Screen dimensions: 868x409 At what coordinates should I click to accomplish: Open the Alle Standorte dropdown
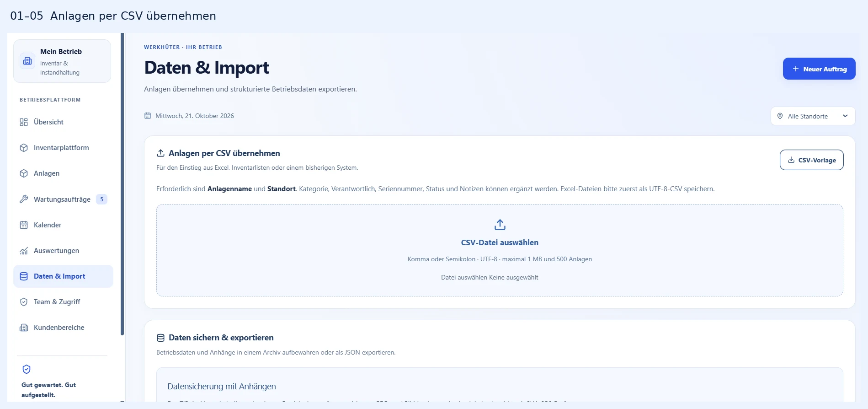click(x=813, y=116)
